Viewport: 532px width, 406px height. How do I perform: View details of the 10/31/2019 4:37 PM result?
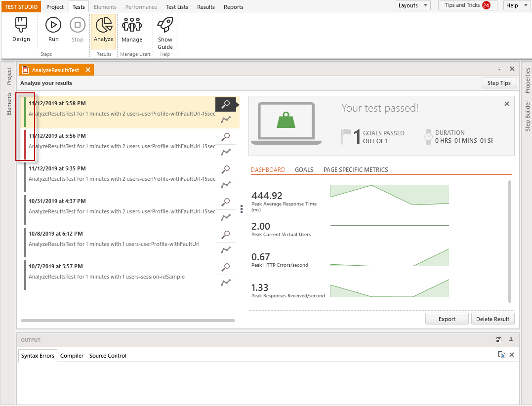[x=226, y=202]
